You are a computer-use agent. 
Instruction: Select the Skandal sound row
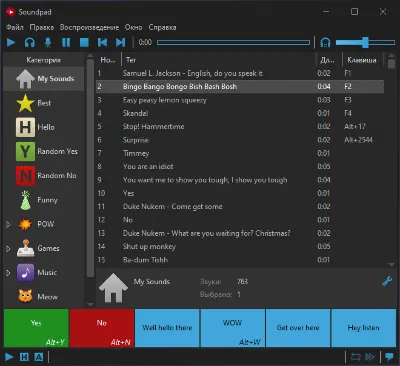(240, 113)
